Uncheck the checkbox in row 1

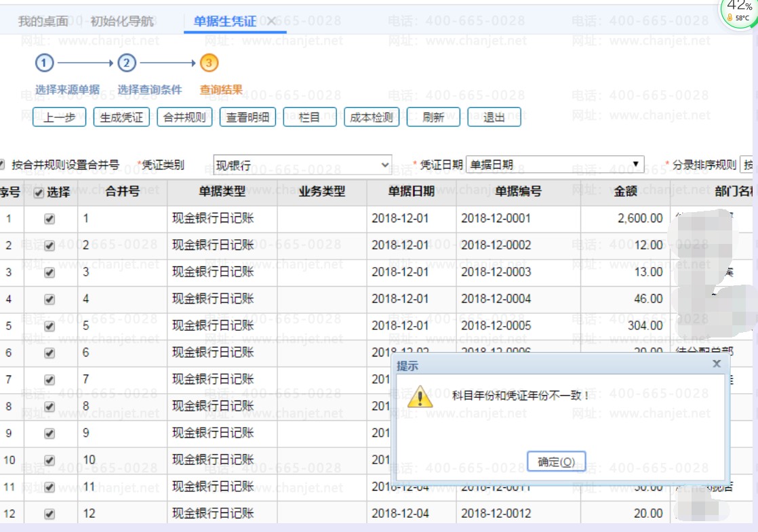pyautogui.click(x=49, y=219)
